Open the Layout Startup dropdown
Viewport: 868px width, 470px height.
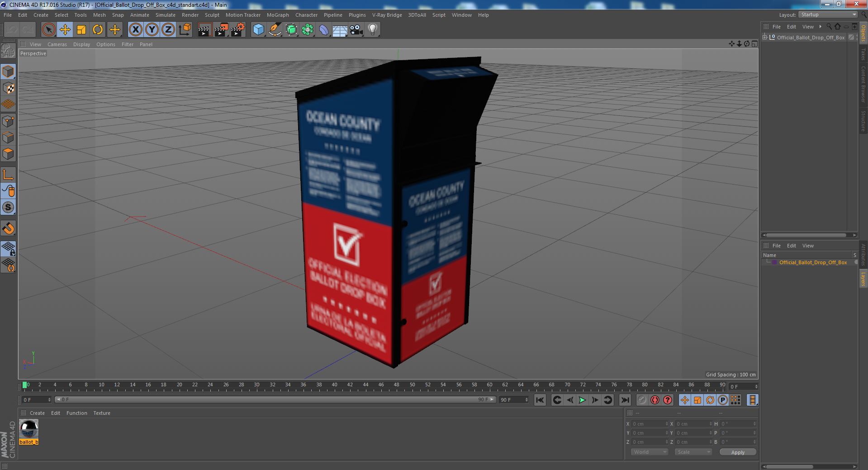click(x=828, y=15)
